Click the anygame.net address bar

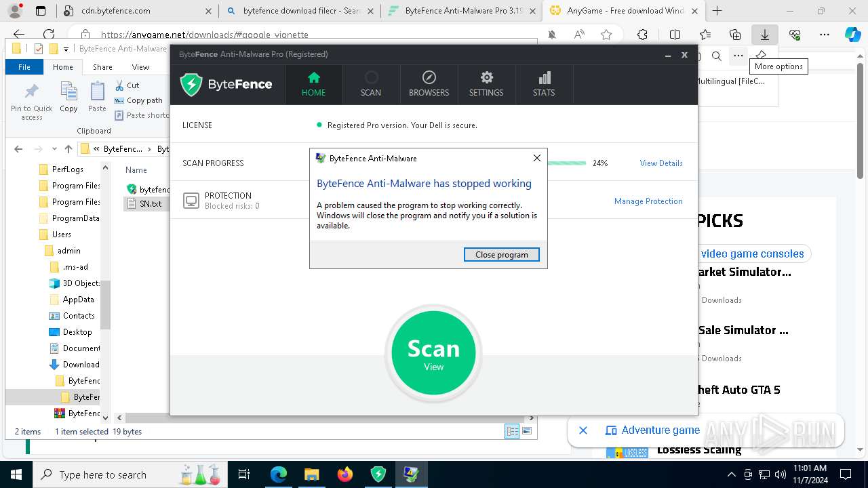(305, 35)
